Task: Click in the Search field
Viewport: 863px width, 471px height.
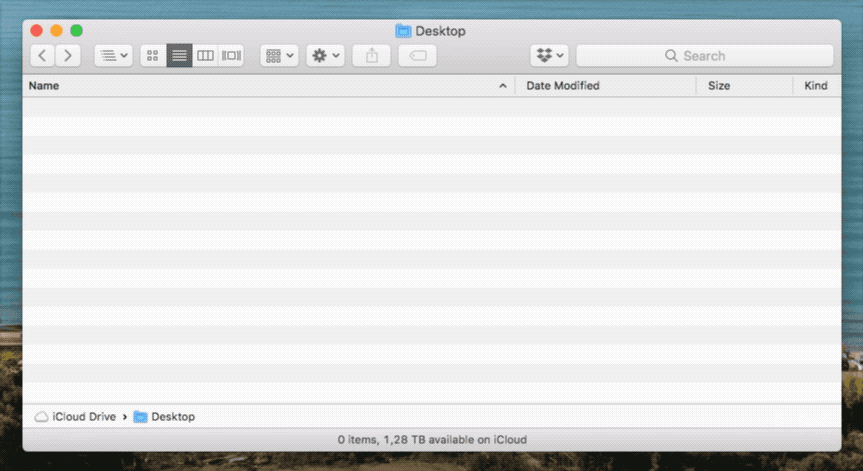Action: point(704,56)
